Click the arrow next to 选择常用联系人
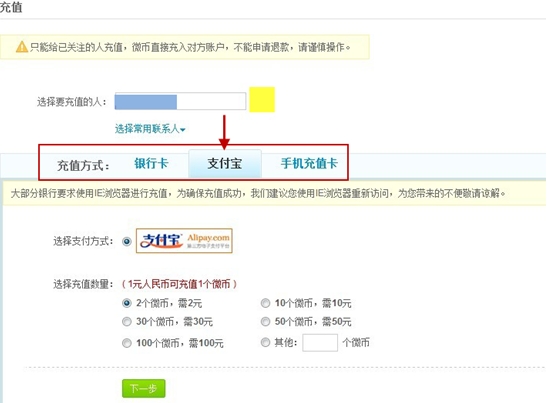This screenshot has height=403, width=548. [182, 130]
